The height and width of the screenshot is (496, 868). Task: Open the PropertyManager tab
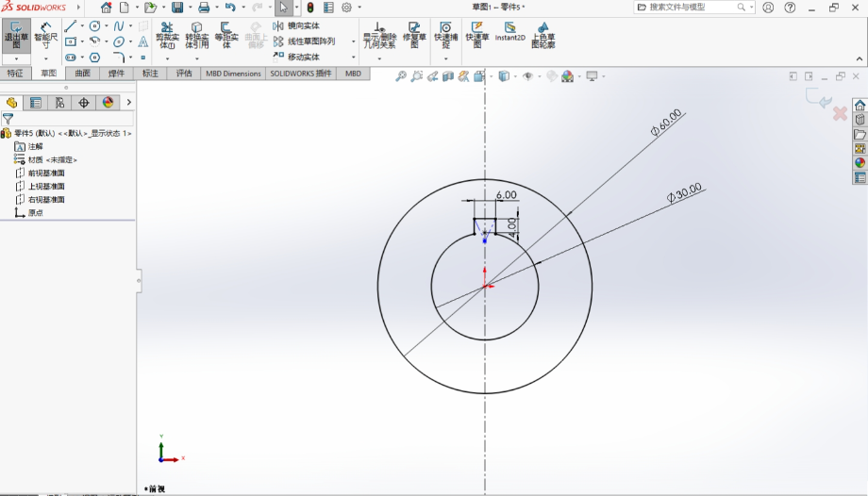pos(36,103)
